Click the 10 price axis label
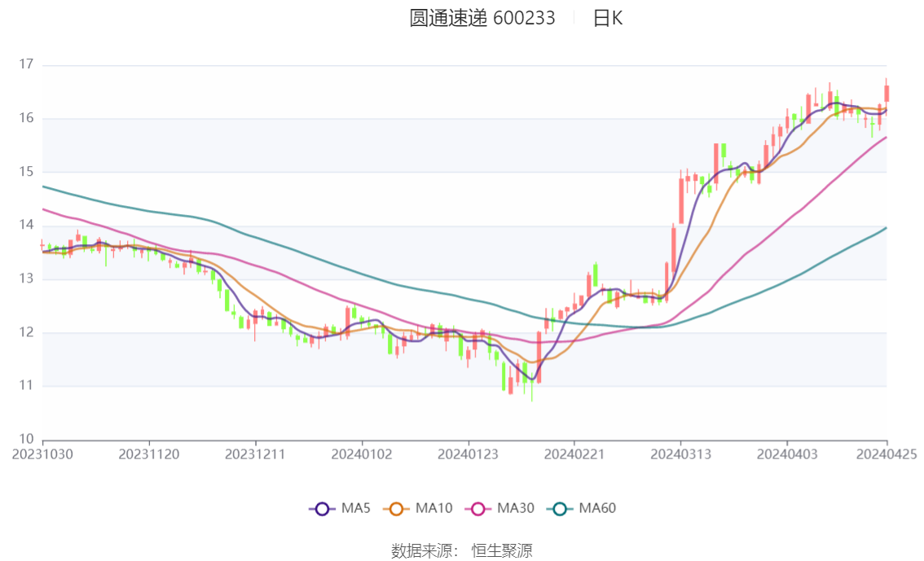 (26, 439)
